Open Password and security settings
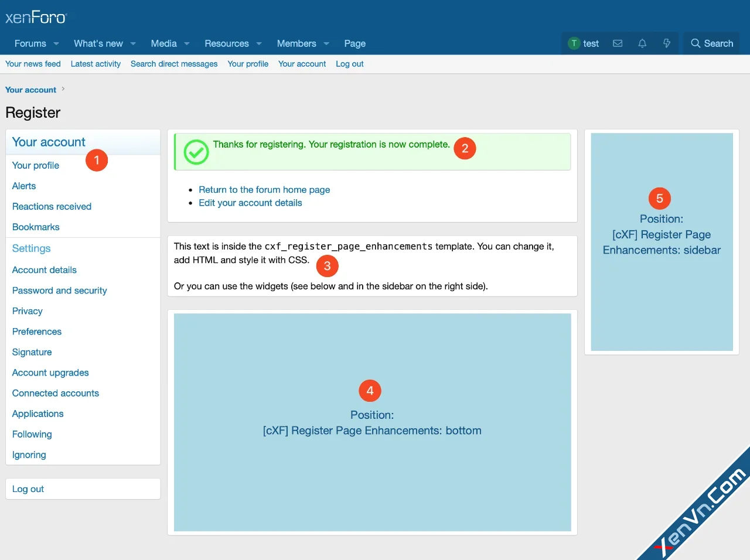750x560 pixels. pos(60,291)
